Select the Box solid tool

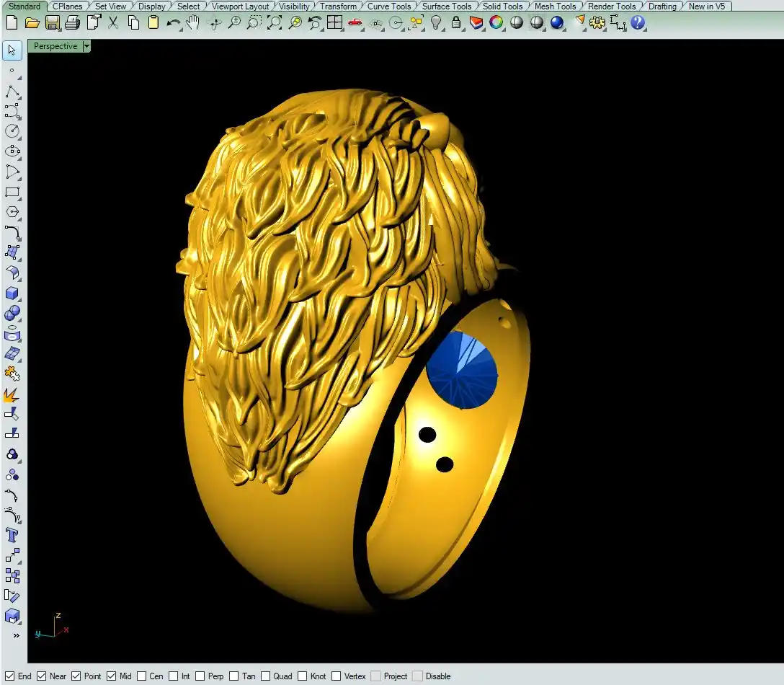pyautogui.click(x=12, y=293)
